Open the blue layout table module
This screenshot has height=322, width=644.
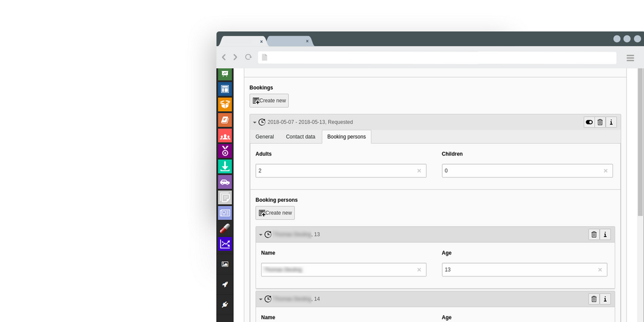(225, 89)
